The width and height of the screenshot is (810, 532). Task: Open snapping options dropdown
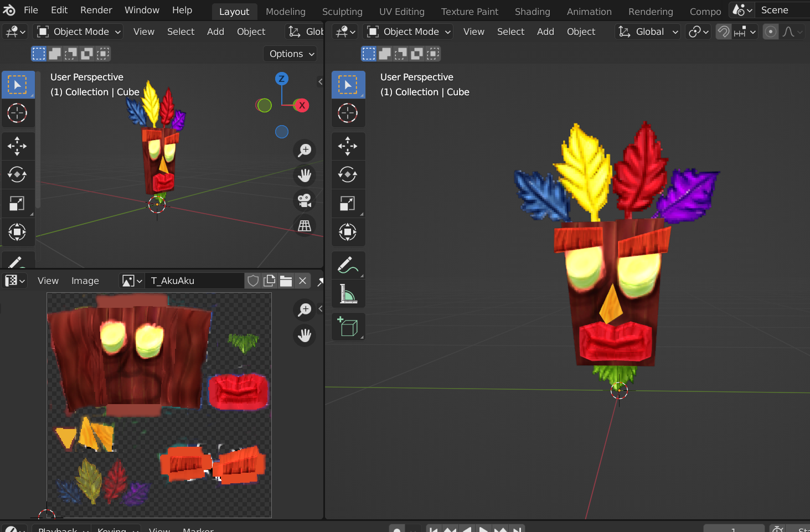[745, 32]
